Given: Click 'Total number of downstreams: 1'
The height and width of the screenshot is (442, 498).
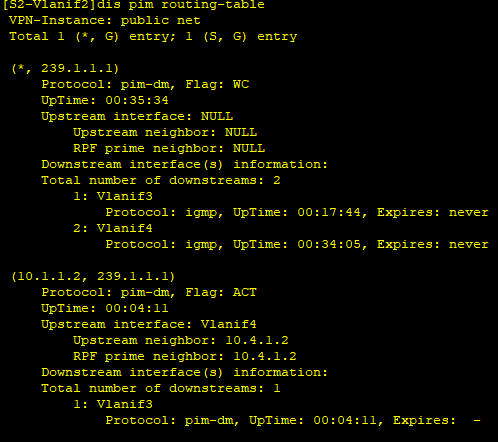Looking at the screenshot, I should 161,388.
